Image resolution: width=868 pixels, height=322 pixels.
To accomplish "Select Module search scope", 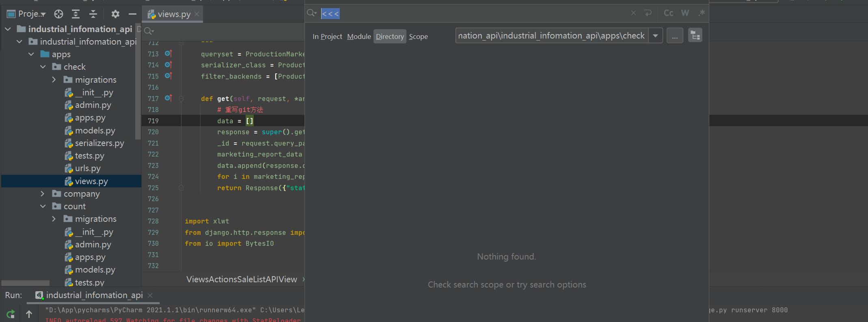I will [x=359, y=36].
